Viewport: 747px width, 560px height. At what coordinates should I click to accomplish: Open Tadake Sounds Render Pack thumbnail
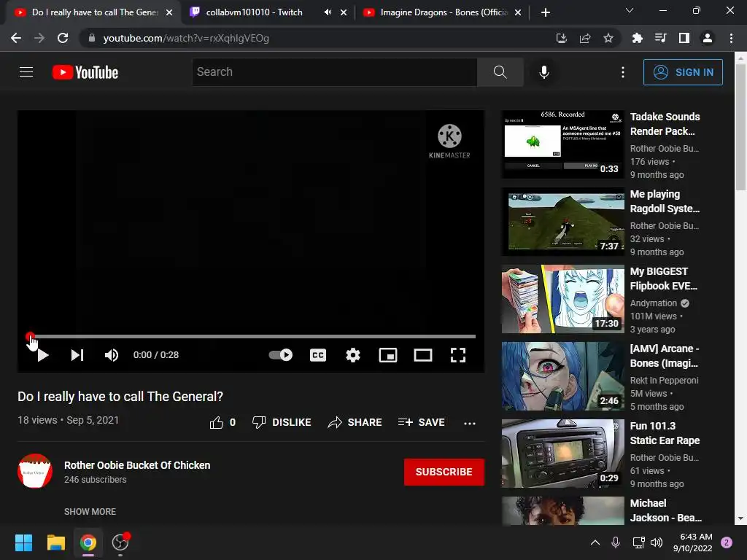562,144
